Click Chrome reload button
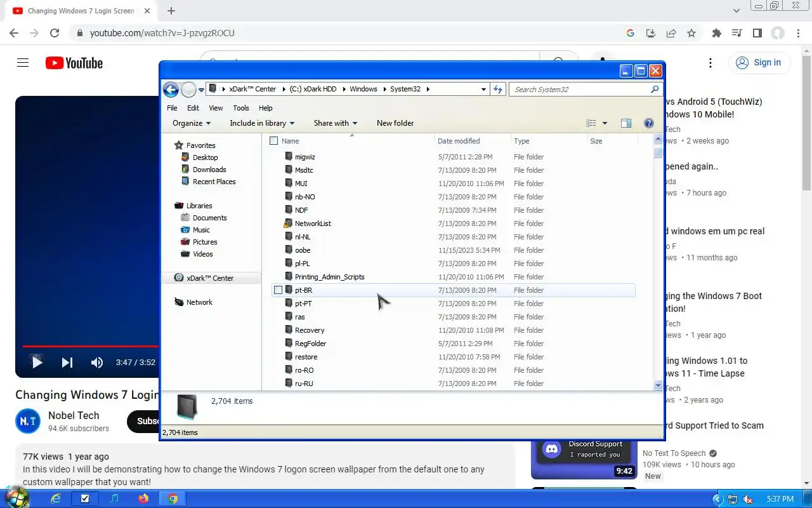Viewport: 812px width, 508px height. [x=55, y=33]
